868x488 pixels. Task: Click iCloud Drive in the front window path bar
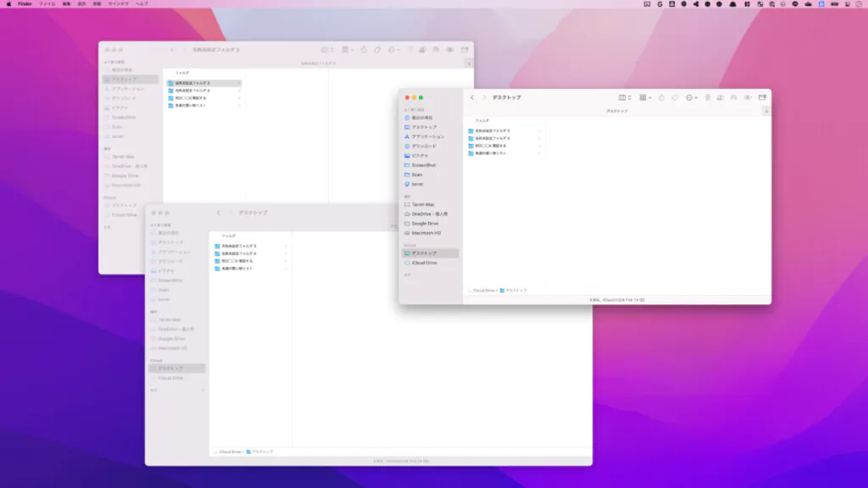[481, 291]
